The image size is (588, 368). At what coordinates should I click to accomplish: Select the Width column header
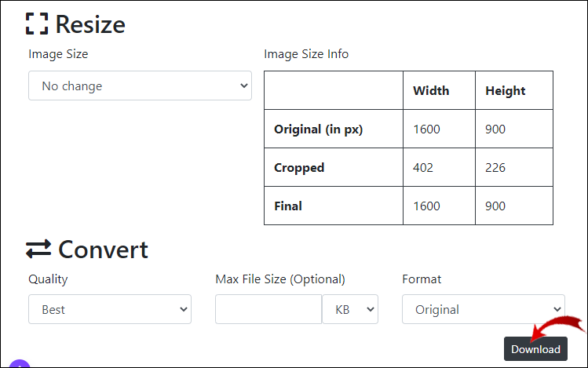(431, 91)
